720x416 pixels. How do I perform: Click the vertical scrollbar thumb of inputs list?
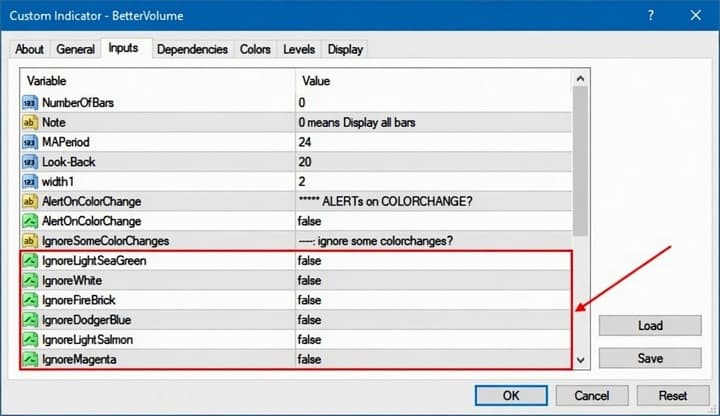pos(580,161)
